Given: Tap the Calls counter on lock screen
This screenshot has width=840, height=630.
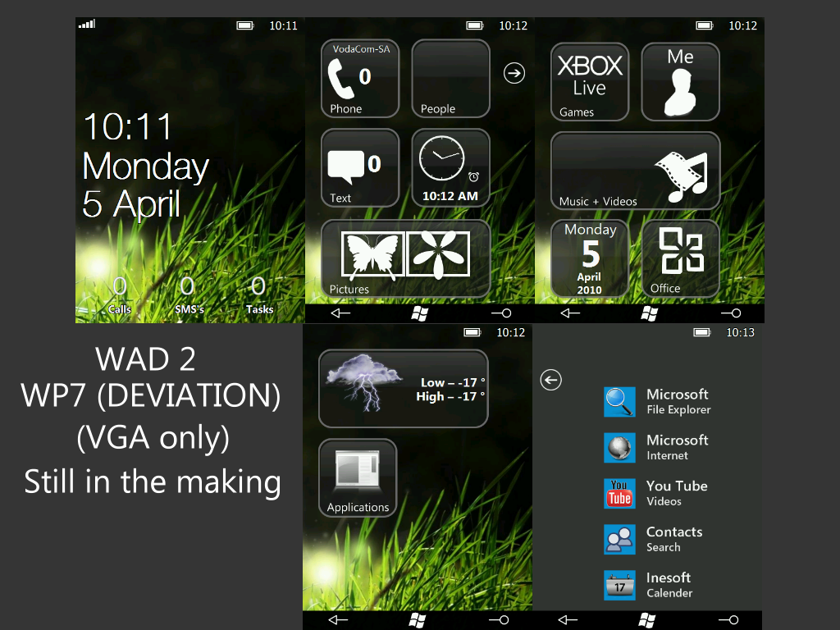Looking at the screenshot, I should pyautogui.click(x=120, y=294).
